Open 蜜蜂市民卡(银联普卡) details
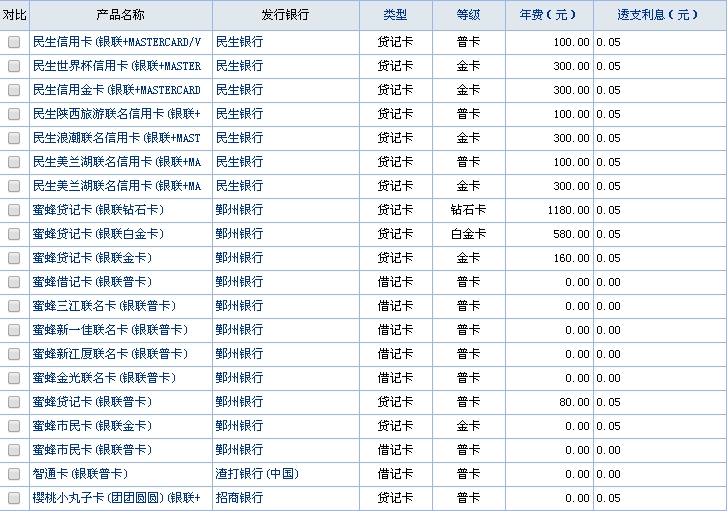The height and width of the screenshot is (511, 728). coord(92,450)
